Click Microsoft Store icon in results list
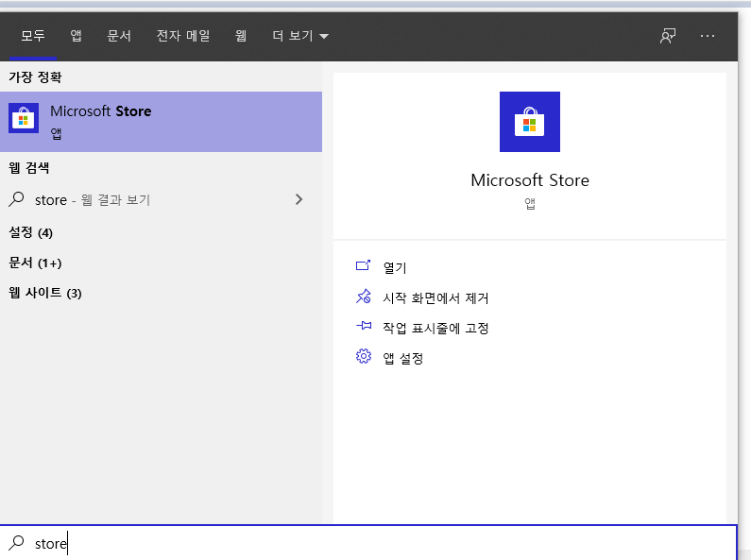 coord(24,118)
